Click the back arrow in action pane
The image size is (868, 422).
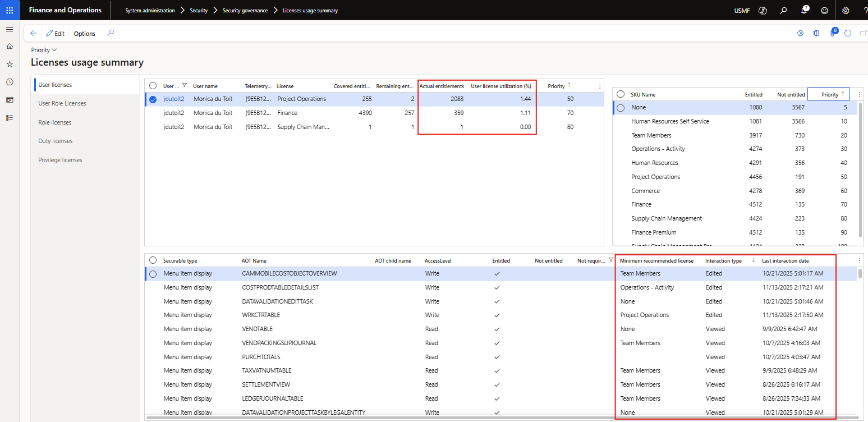(x=34, y=34)
